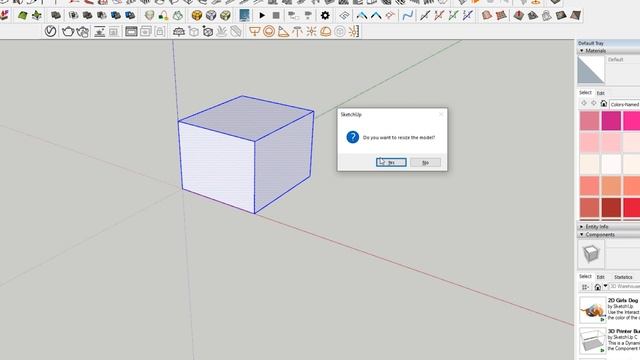The width and height of the screenshot is (640, 360).
Task: Click the V-Ray omni light starburst icon
Action: coord(311,31)
